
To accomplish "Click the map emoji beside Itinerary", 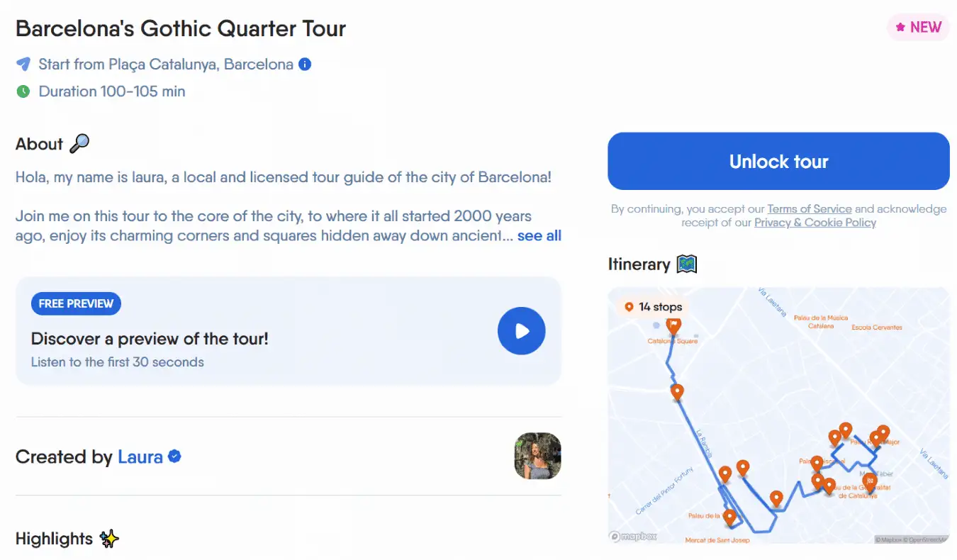I will point(687,264).
